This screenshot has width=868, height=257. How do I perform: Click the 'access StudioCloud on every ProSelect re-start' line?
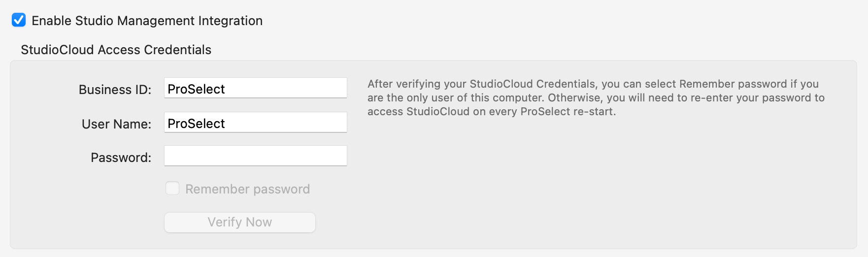point(491,111)
